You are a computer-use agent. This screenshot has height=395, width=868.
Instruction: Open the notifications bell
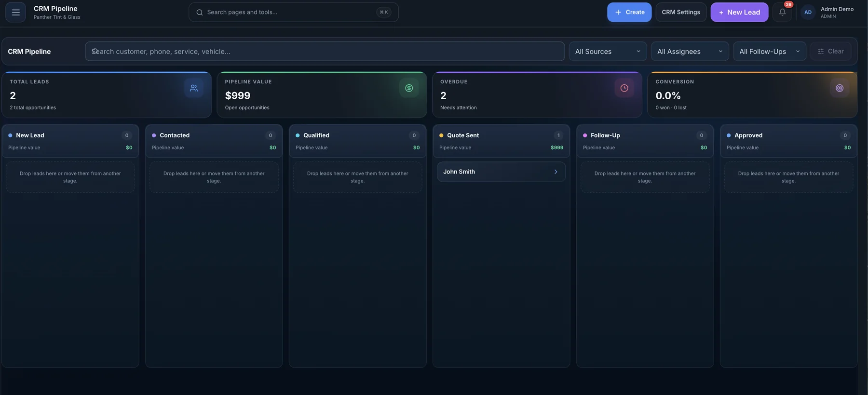(782, 13)
